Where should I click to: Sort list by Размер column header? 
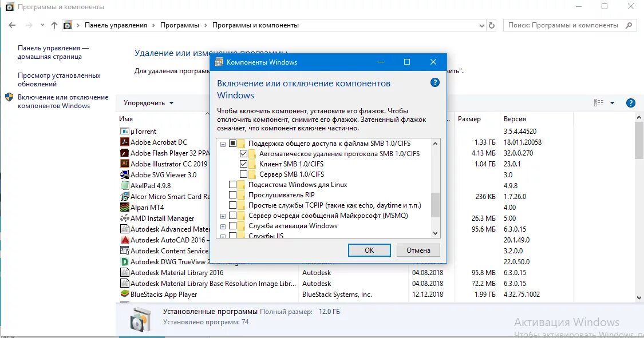pyautogui.click(x=469, y=119)
